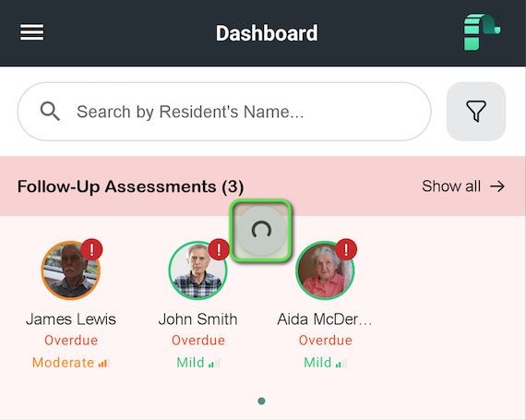Click the alert badge on James Lewis
The width and height of the screenshot is (526, 420).
click(x=91, y=249)
